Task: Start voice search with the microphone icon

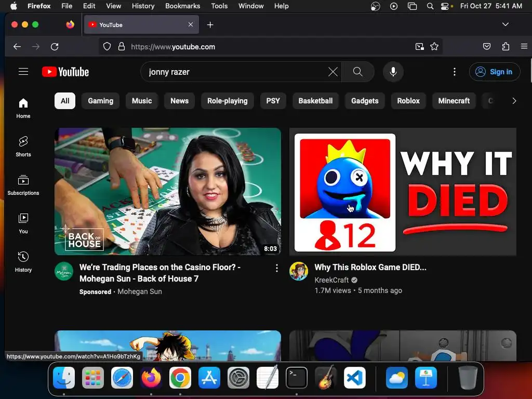Action: pyautogui.click(x=393, y=72)
